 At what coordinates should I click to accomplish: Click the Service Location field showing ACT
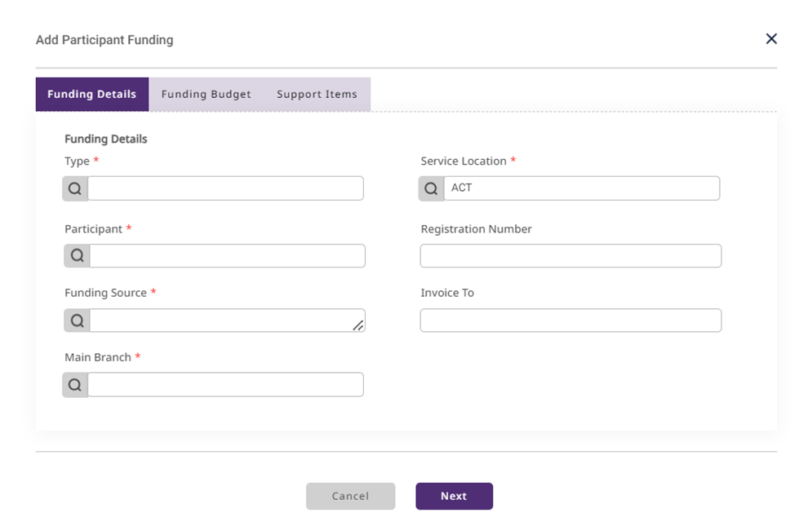click(581, 188)
